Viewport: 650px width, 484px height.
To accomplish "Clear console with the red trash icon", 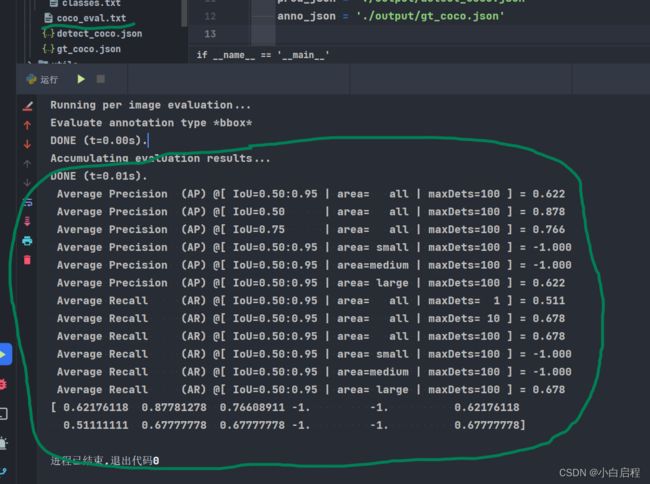I will pyautogui.click(x=27, y=260).
